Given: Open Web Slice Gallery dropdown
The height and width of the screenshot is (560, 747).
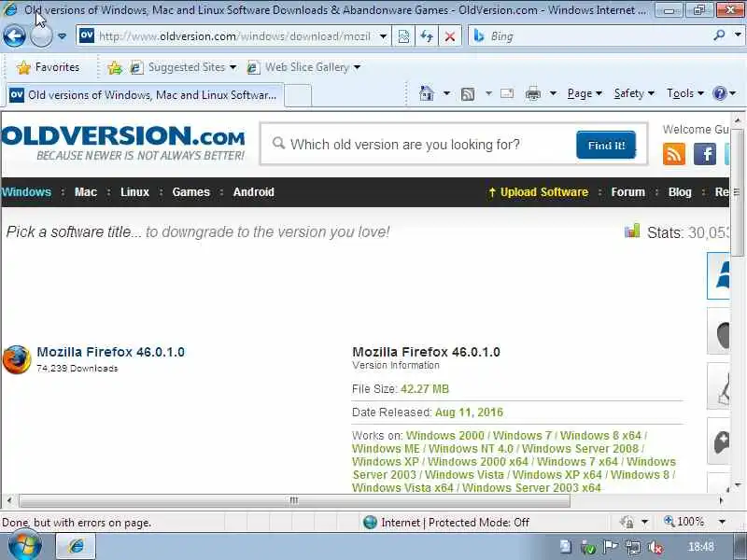Looking at the screenshot, I should tap(303, 67).
